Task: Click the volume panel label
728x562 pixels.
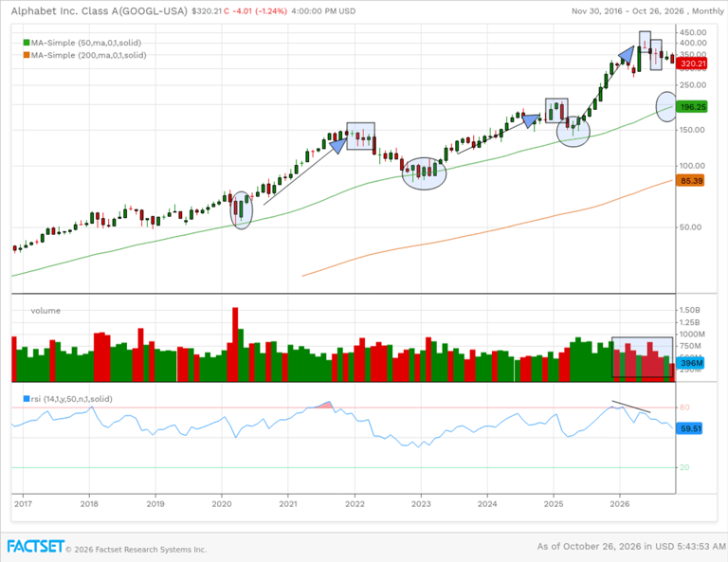Action: coord(45,311)
